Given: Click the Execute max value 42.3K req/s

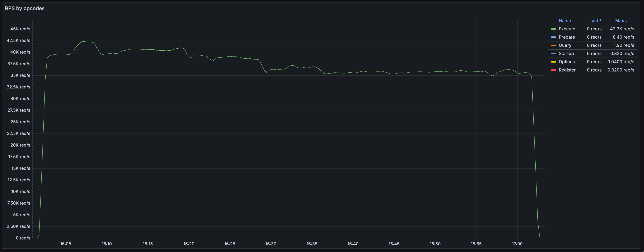Looking at the screenshot, I should point(622,29).
